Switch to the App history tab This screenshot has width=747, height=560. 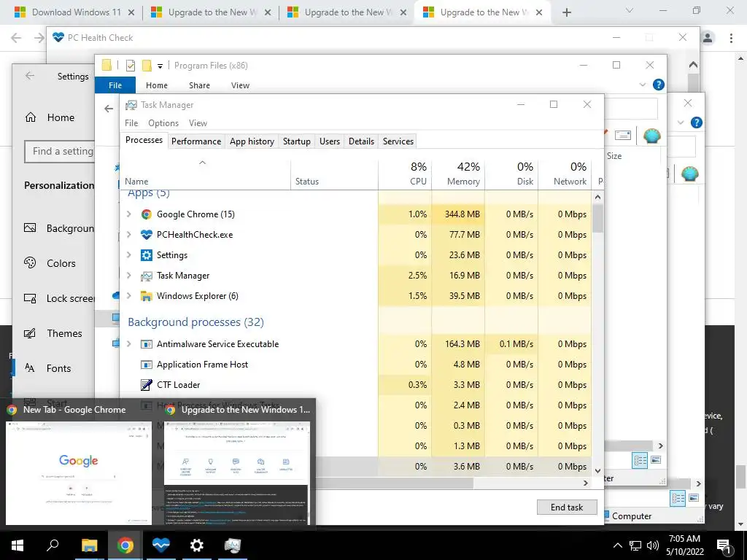point(252,141)
